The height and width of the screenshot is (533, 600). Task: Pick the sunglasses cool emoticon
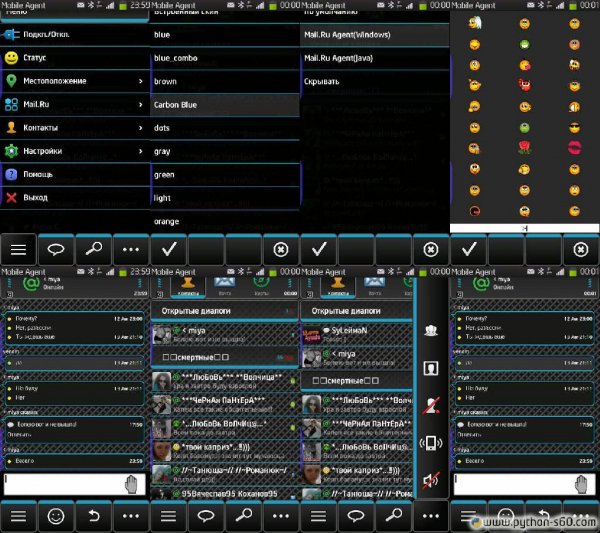coord(574,128)
